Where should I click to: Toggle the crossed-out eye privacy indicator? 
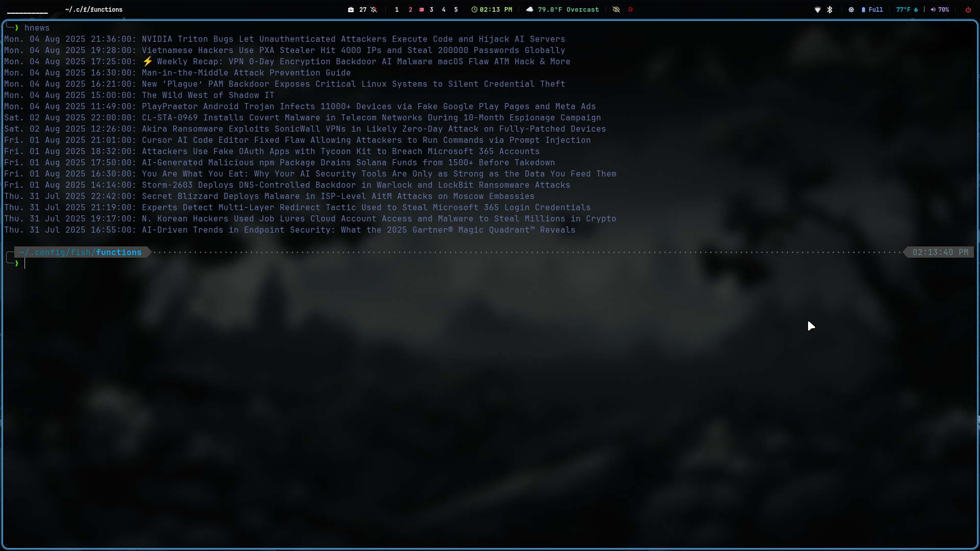(616, 10)
